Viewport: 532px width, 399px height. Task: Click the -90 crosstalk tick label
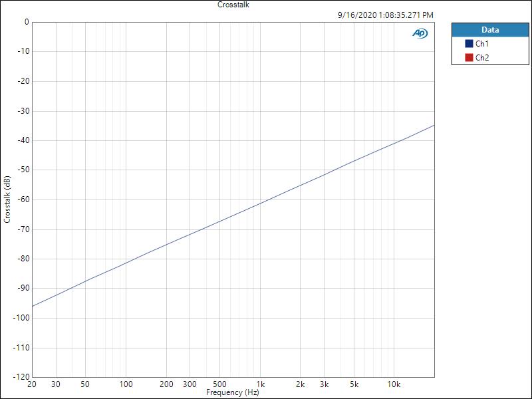pos(23,288)
